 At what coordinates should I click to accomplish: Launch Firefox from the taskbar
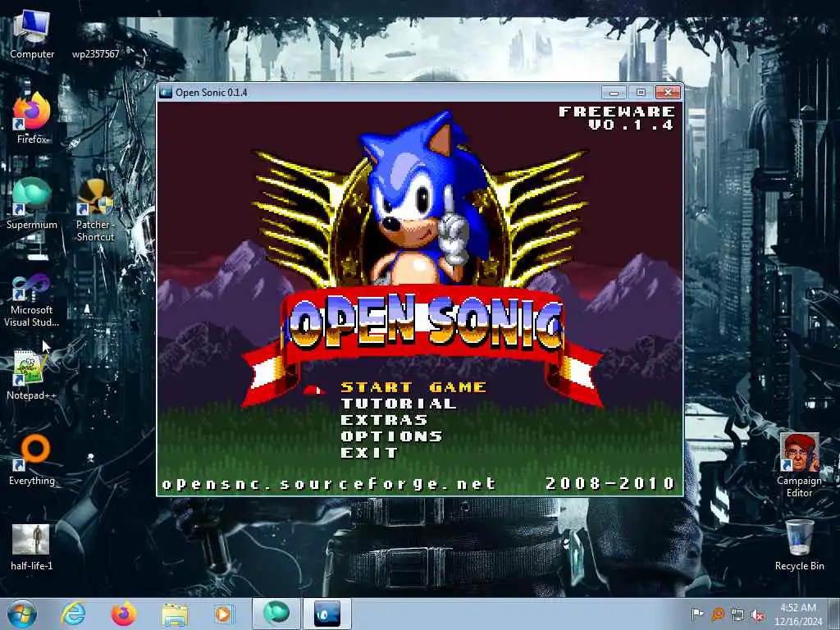tap(123, 614)
